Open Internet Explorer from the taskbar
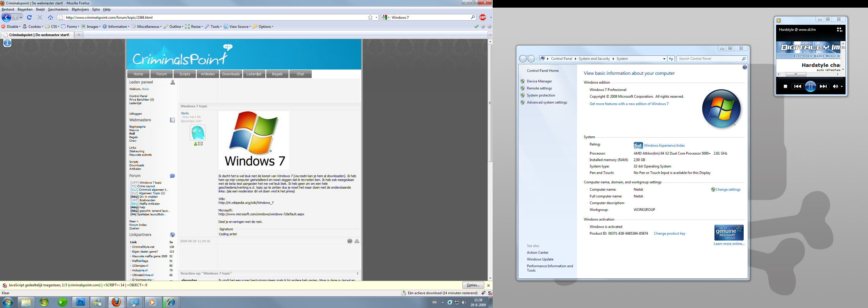Viewport: 868px width, 308px height. [x=171, y=302]
